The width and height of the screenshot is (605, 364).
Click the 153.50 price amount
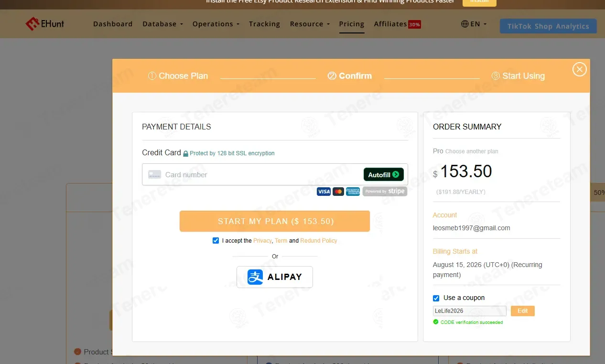click(466, 171)
